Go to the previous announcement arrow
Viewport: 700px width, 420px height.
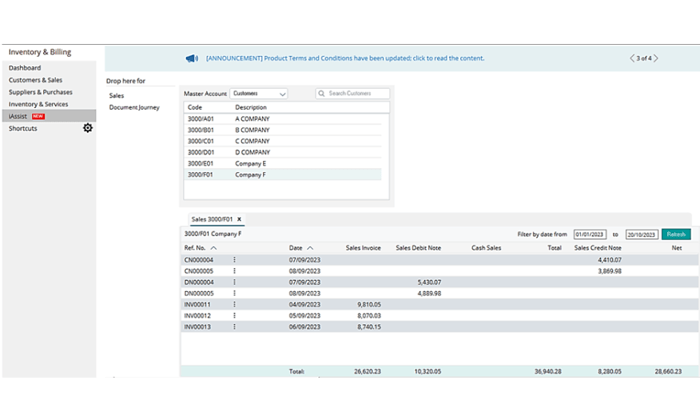point(631,58)
